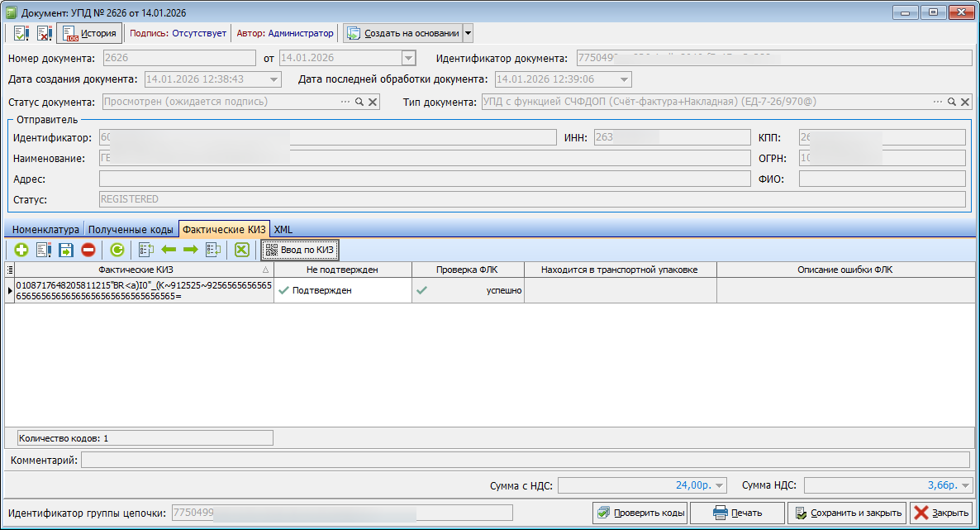This screenshot has height=530, width=980.
Task: Open the document date dropdown
Action: [x=407, y=58]
